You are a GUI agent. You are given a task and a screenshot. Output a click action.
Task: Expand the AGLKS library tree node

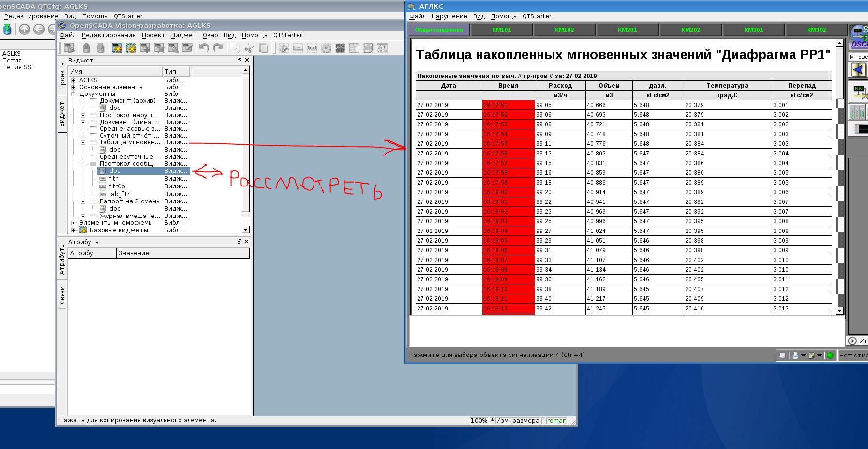[74, 80]
